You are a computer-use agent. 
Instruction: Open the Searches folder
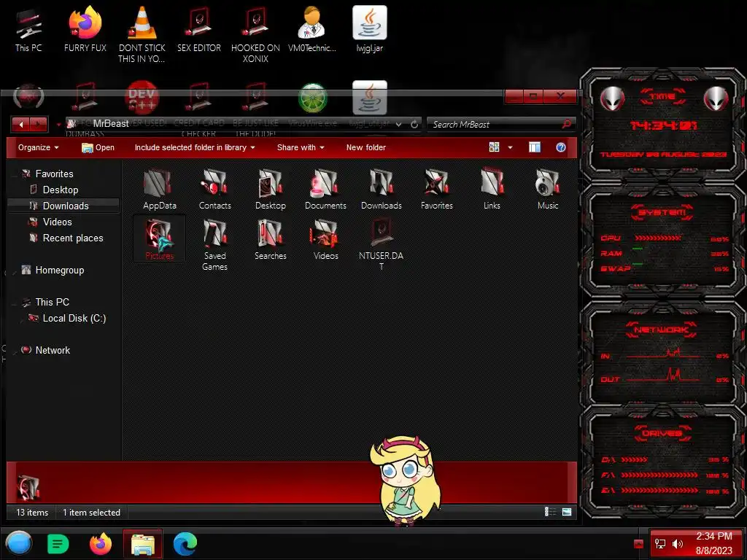coord(270,239)
